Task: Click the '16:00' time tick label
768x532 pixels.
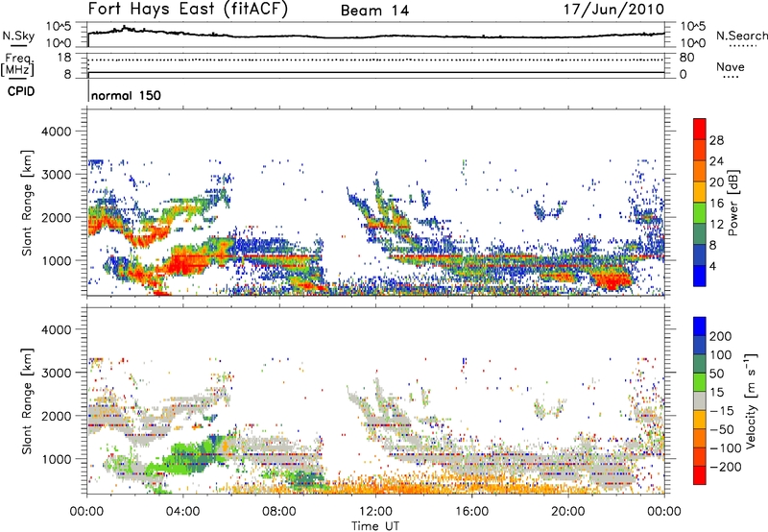Action: click(471, 512)
